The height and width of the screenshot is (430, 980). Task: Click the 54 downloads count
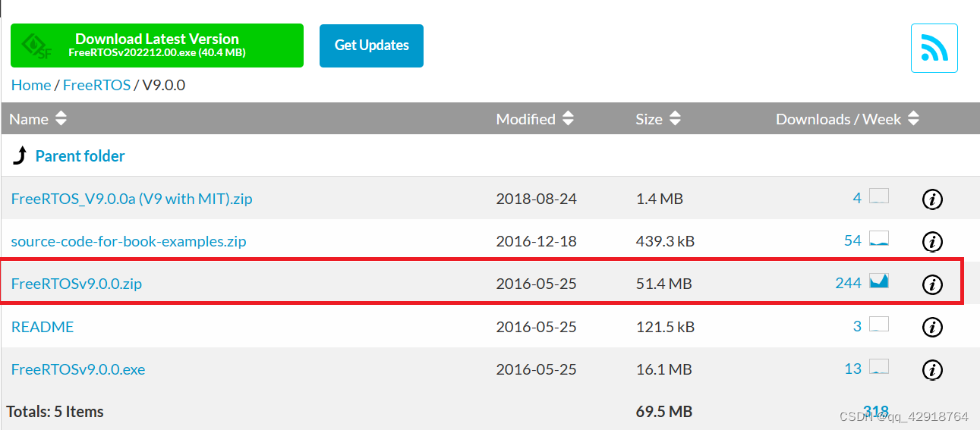coord(852,240)
